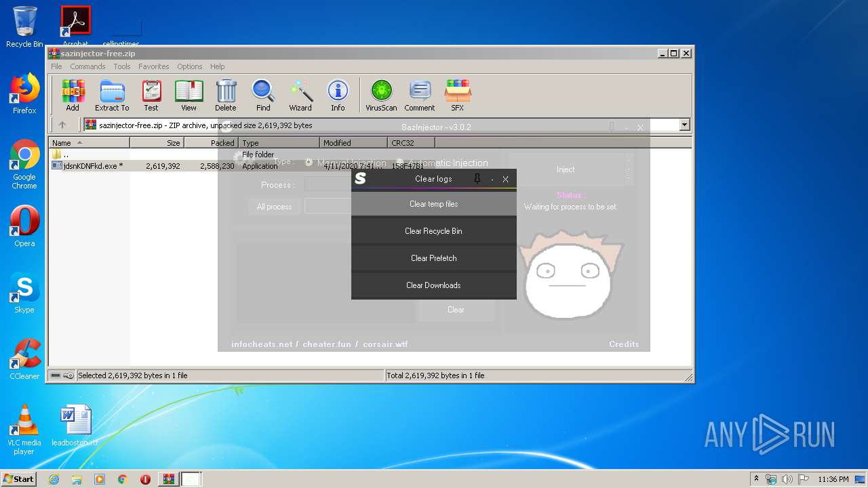Click the key password icon in status bar
The width and height of the screenshot is (868, 488).
68,375
